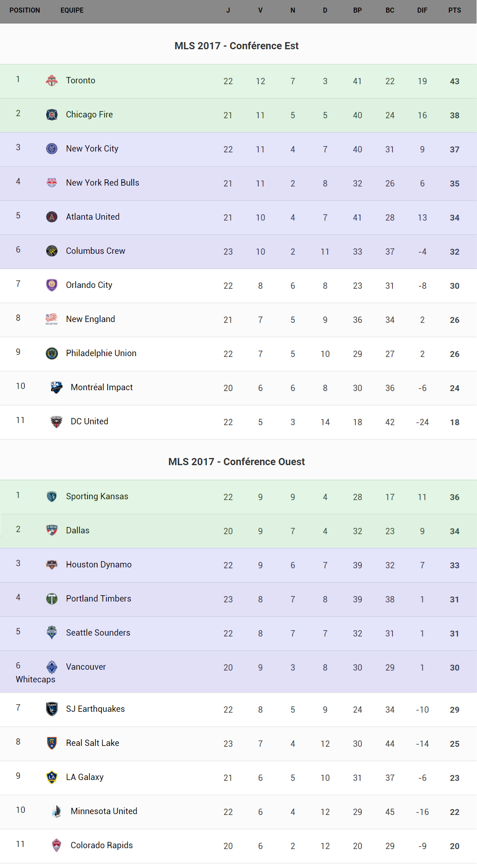Click the DIF column header
477x868 pixels.
click(x=422, y=11)
